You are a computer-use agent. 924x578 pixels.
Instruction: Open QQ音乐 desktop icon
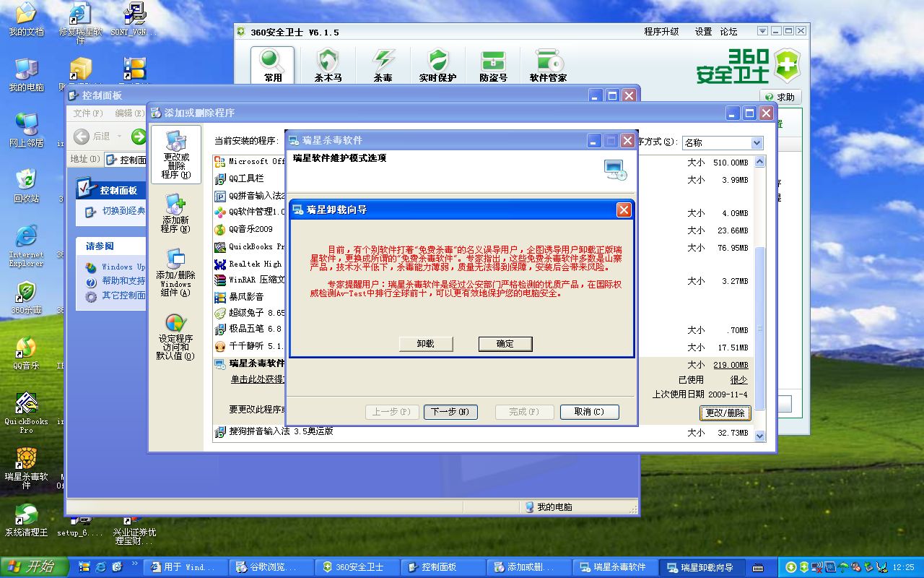(x=26, y=353)
